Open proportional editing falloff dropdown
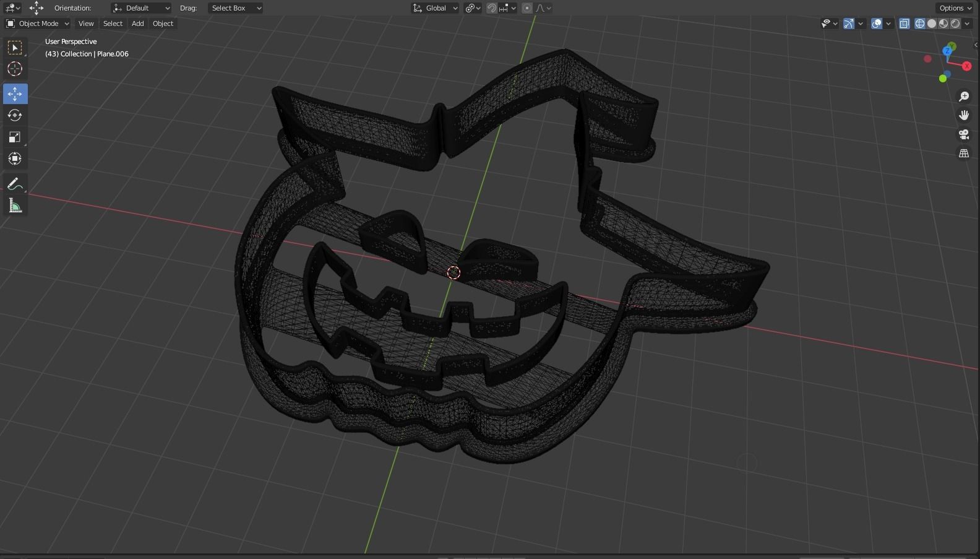The height and width of the screenshot is (559, 980). pyautogui.click(x=543, y=8)
